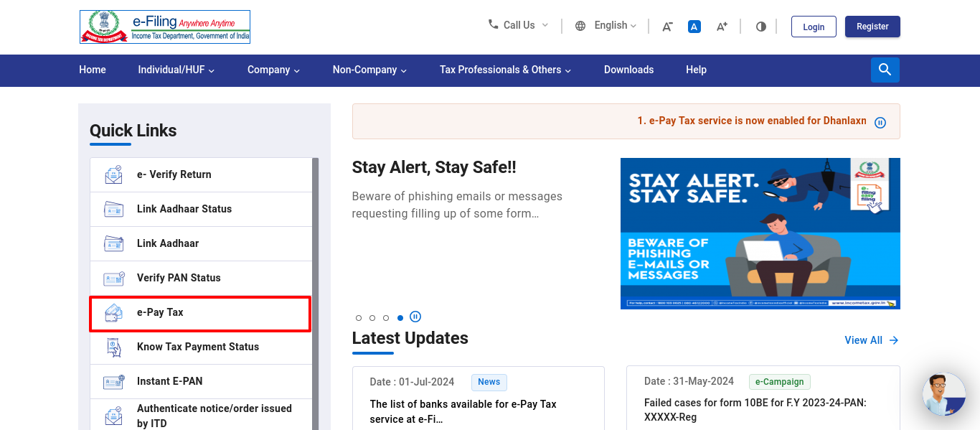Click the Register button
980x430 pixels.
coord(872,27)
